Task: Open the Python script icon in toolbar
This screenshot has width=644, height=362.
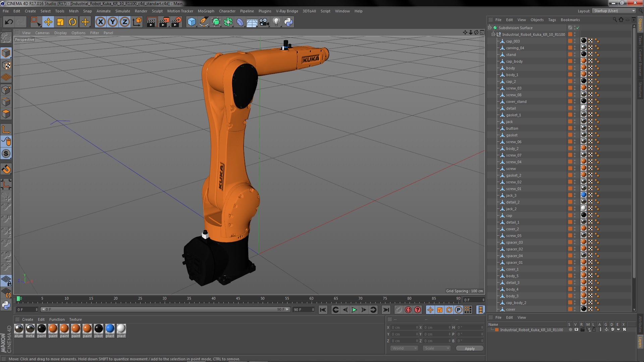Action: tap(288, 22)
